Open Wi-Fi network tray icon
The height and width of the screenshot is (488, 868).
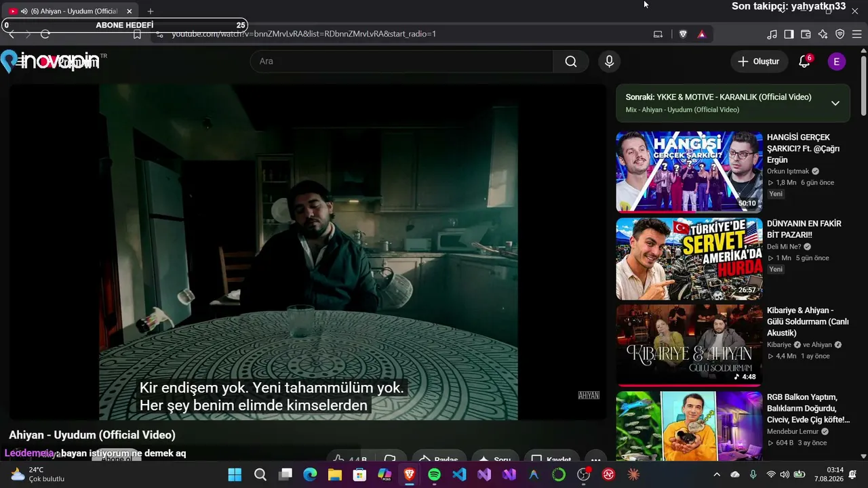pyautogui.click(x=771, y=474)
